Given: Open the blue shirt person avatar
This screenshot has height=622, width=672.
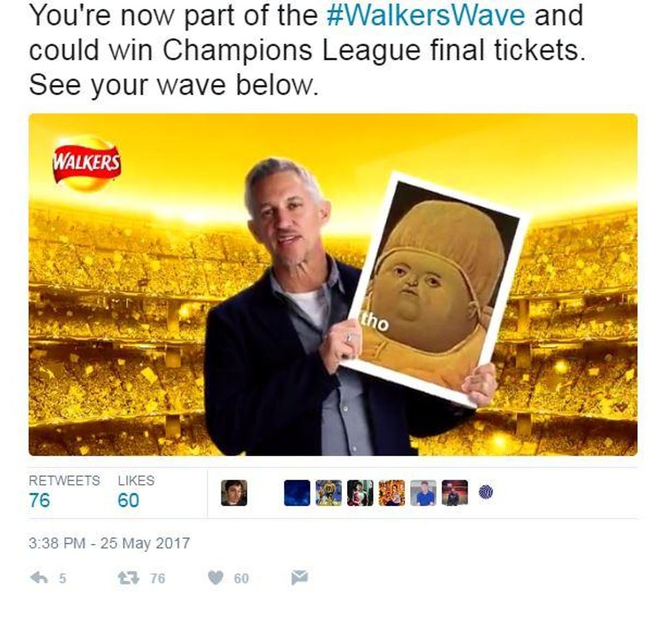Looking at the screenshot, I should (x=423, y=493).
